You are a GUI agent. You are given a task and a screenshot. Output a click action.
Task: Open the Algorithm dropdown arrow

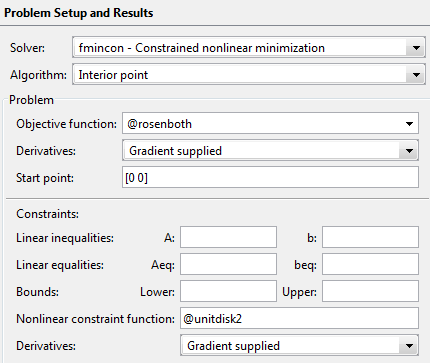point(415,75)
